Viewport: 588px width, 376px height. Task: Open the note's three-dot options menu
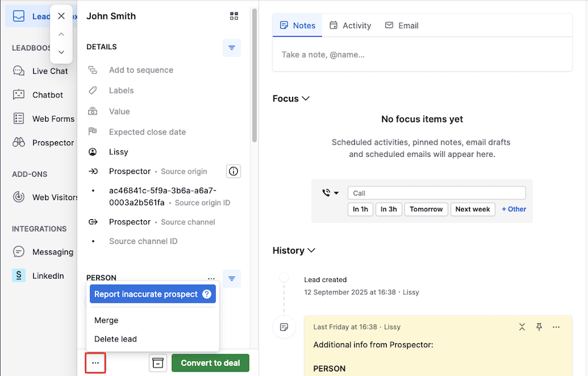click(556, 327)
